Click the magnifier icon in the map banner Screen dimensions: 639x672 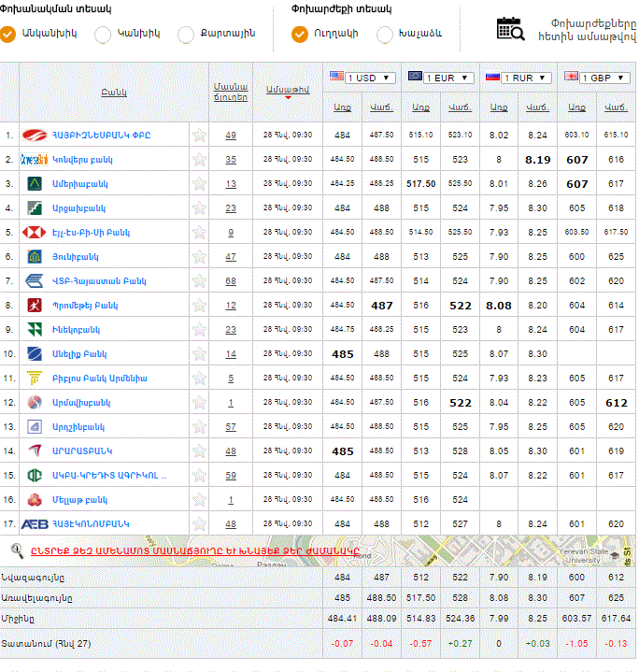[x=17, y=550]
